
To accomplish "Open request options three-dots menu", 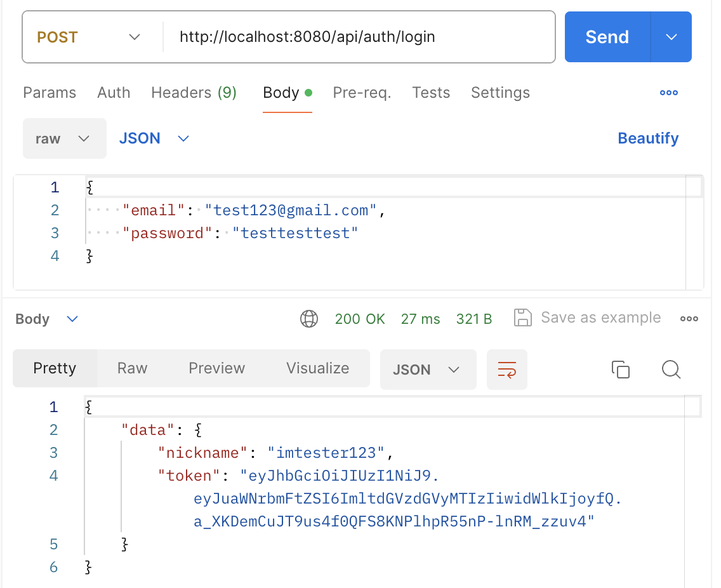I will pyautogui.click(x=669, y=93).
